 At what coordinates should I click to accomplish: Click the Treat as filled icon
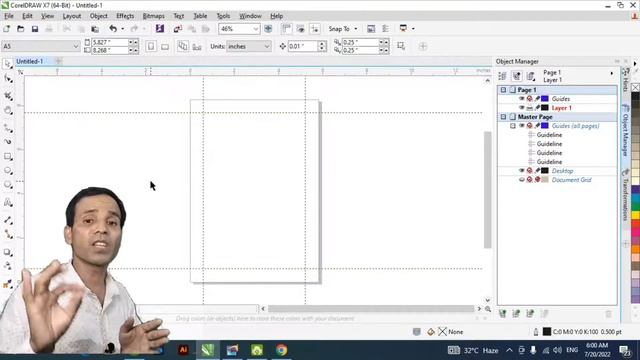(401, 46)
